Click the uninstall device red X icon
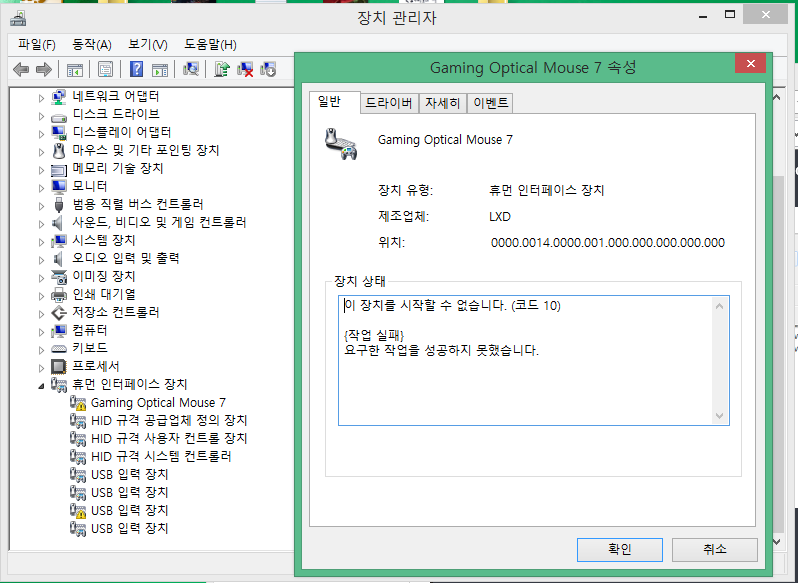 (245, 69)
